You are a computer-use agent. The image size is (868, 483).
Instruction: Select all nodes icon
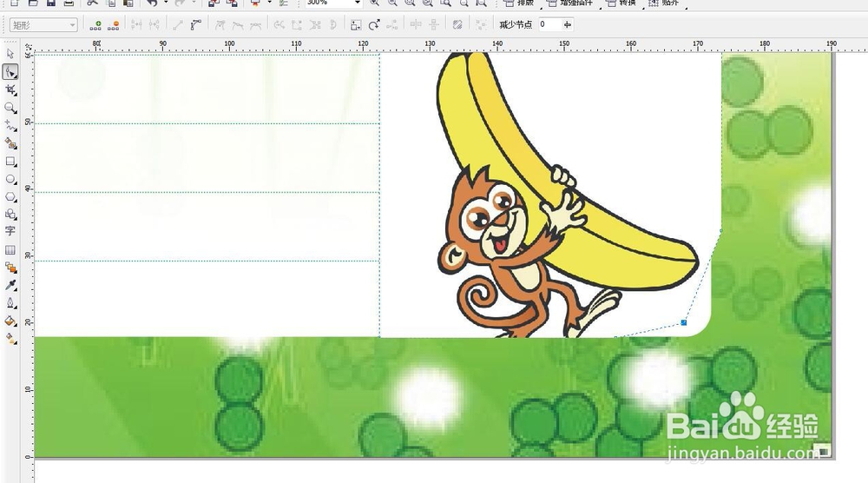click(481, 25)
